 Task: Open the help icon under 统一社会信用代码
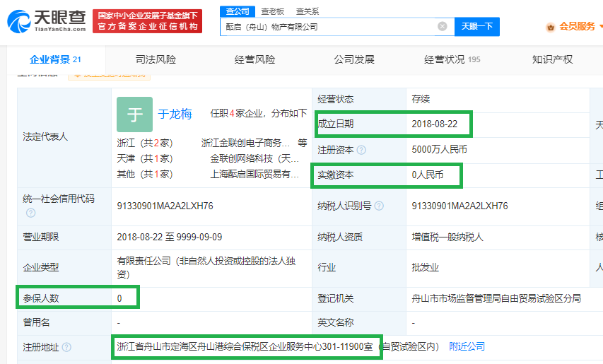pos(31,213)
